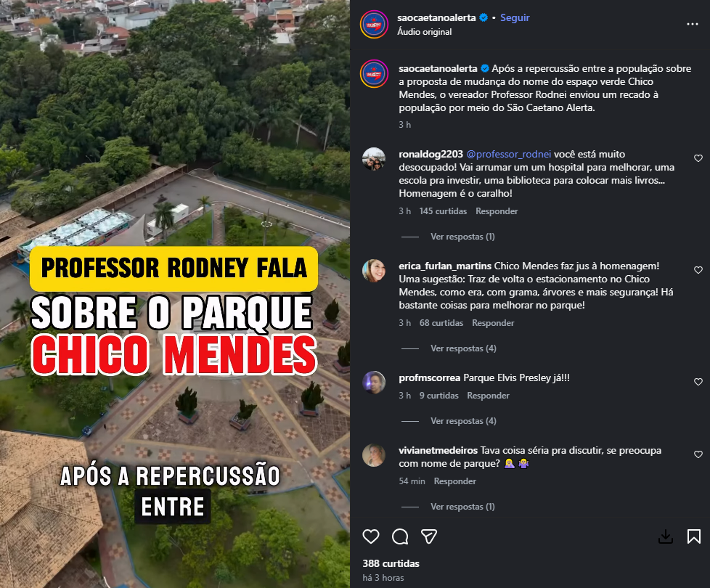
Task: Like erica_furlan_martins's comment
Action: [x=698, y=270]
